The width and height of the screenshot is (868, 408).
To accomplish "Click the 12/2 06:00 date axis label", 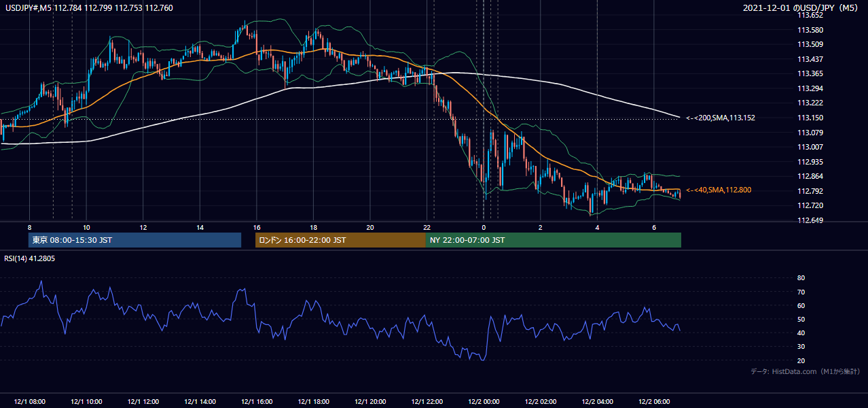I will coord(653,401).
